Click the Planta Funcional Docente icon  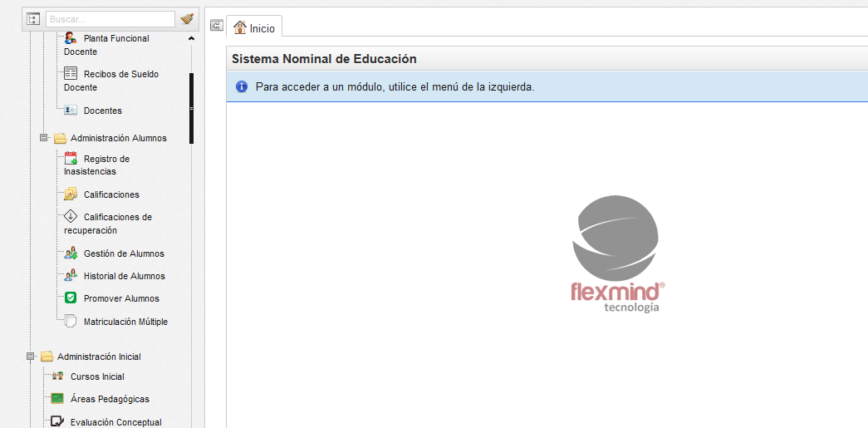coord(71,38)
